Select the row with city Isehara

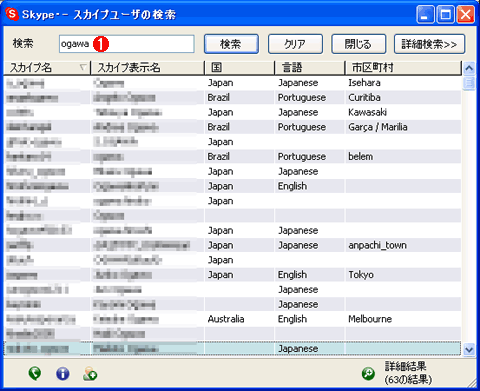pos(233,83)
